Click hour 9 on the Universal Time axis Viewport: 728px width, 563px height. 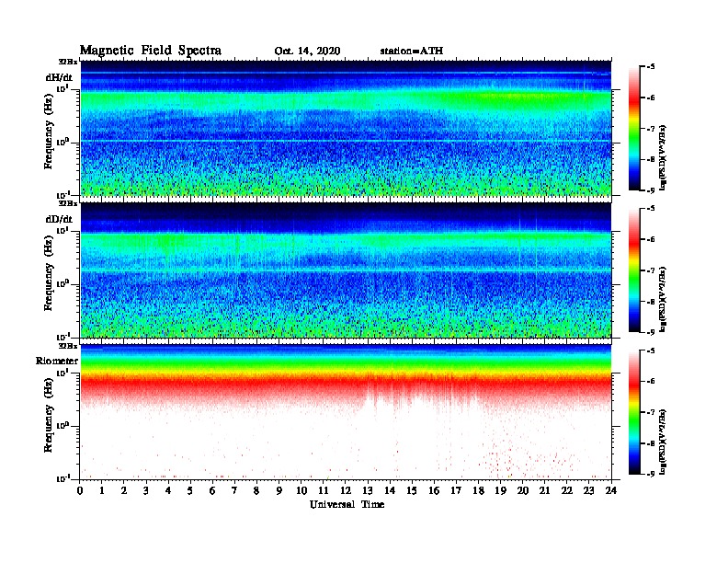click(x=279, y=491)
